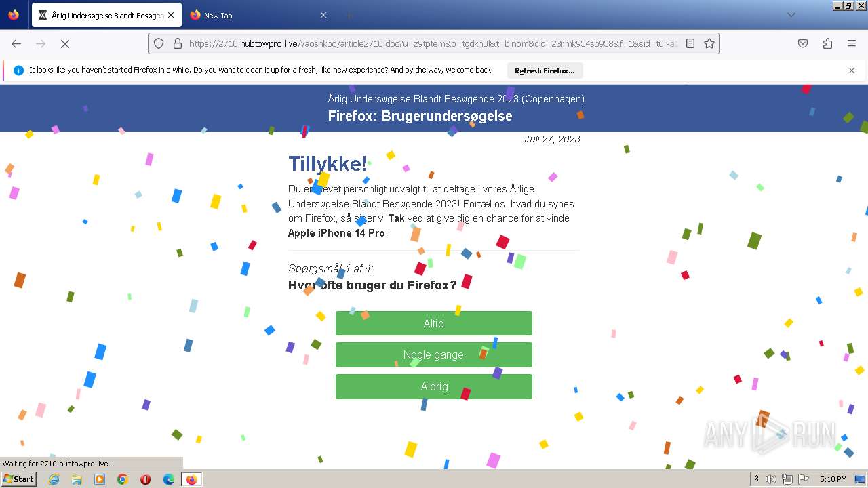Click the survey question about Firefox usage

point(372,285)
